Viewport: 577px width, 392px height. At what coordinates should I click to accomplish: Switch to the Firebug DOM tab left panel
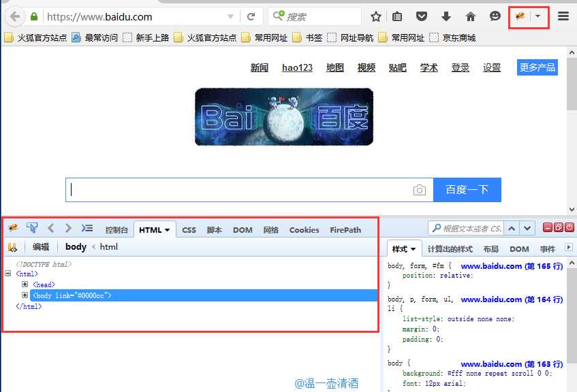pyautogui.click(x=243, y=230)
